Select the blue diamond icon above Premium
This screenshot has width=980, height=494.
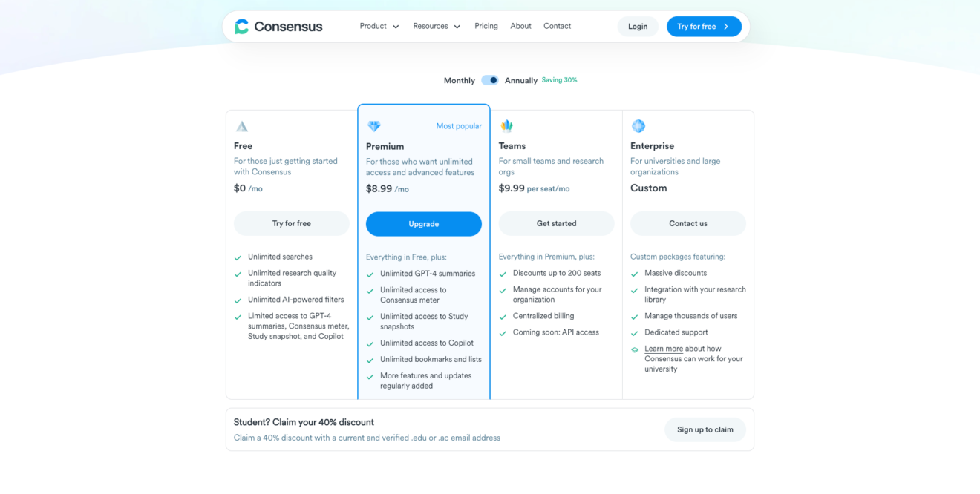(373, 125)
